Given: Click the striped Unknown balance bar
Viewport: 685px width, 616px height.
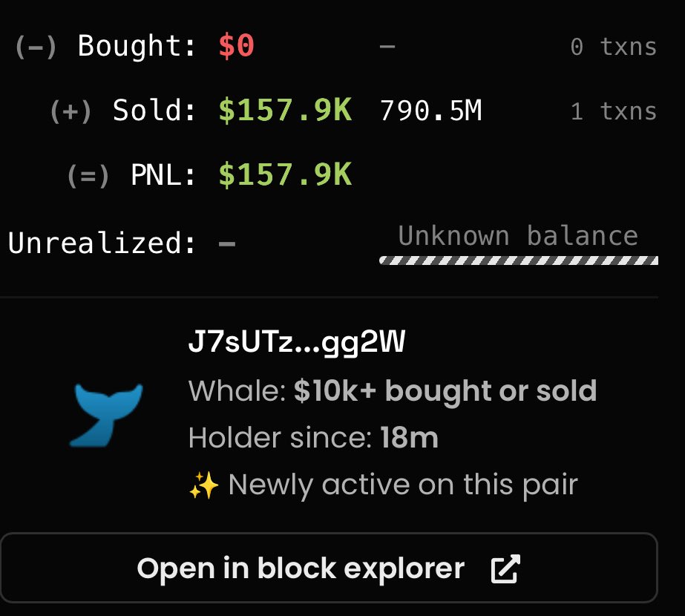Looking at the screenshot, I should tap(519, 261).
